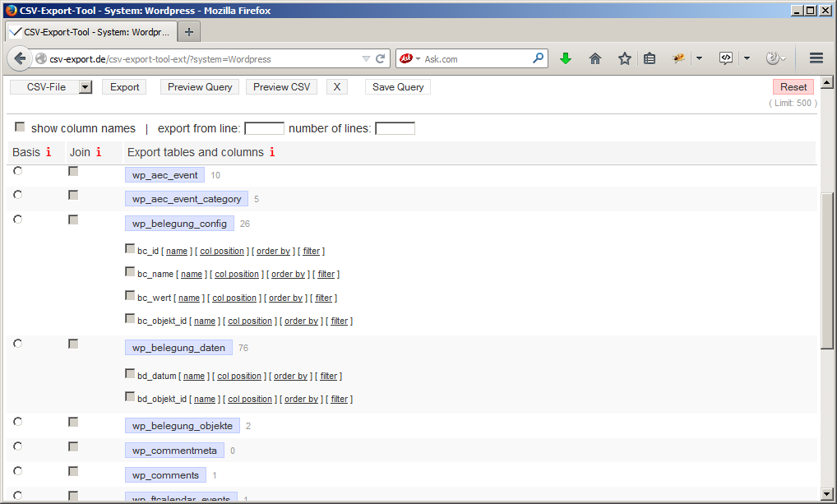Check the bd_datum column checkbox

(130, 374)
